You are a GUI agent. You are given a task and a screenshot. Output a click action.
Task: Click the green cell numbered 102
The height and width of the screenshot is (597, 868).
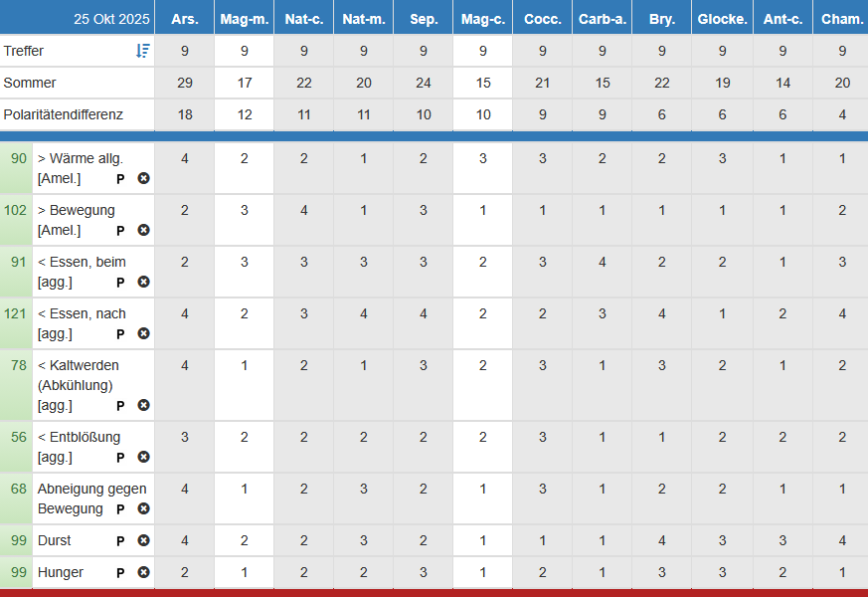tap(16, 211)
